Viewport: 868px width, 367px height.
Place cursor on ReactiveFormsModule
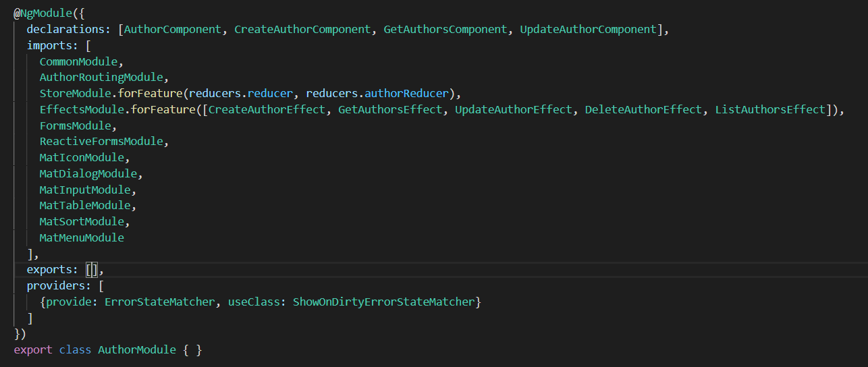[x=101, y=141]
